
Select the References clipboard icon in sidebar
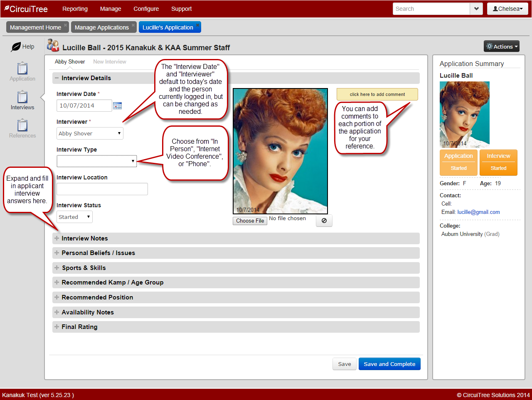(22, 126)
